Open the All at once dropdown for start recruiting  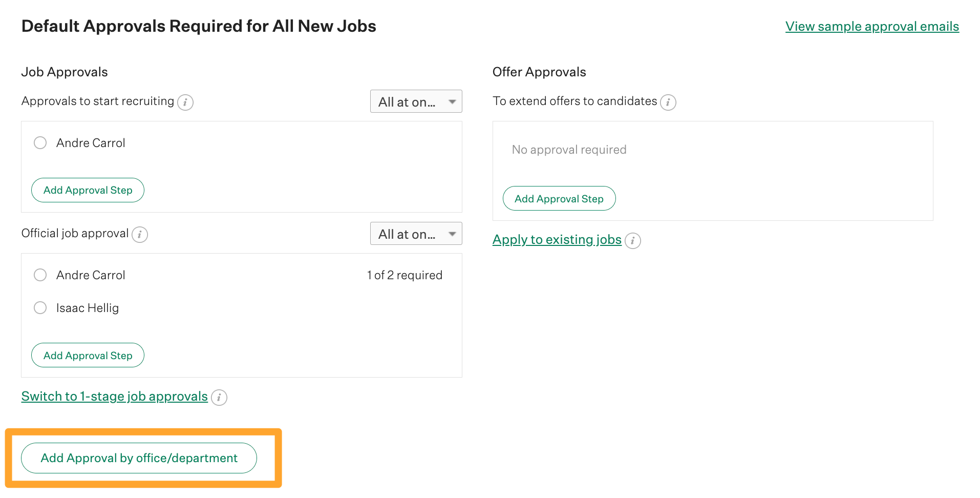coord(416,101)
